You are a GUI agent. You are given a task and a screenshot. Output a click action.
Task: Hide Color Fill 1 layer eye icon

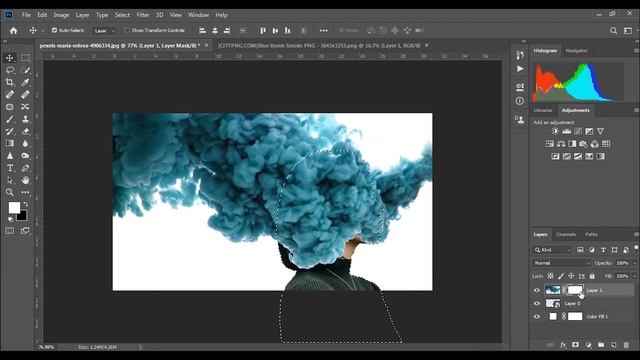coord(537,316)
